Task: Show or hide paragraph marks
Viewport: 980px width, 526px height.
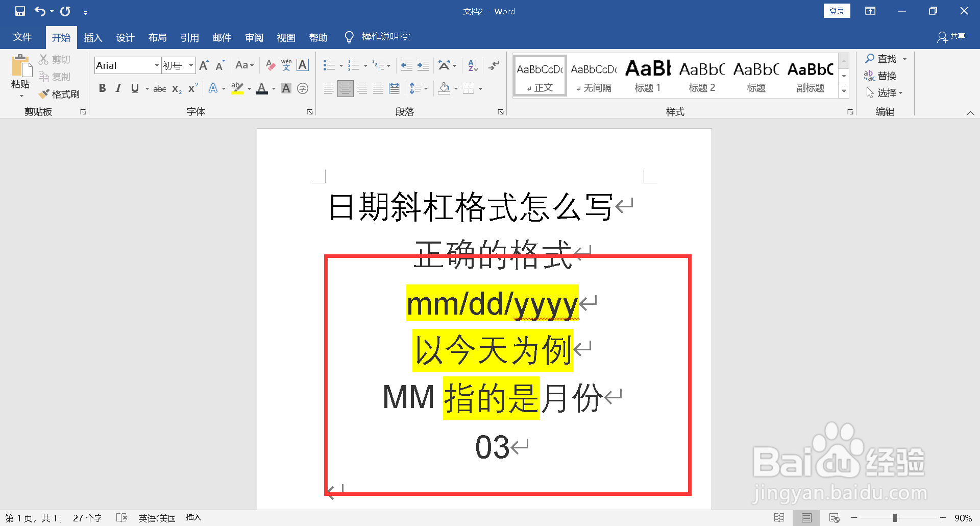Action: pos(494,65)
